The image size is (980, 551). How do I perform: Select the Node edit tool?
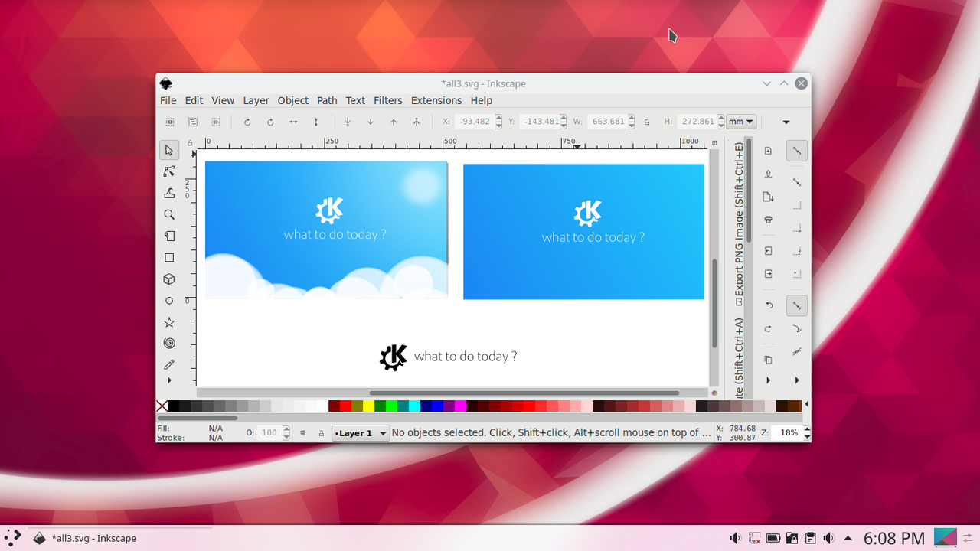tap(169, 171)
